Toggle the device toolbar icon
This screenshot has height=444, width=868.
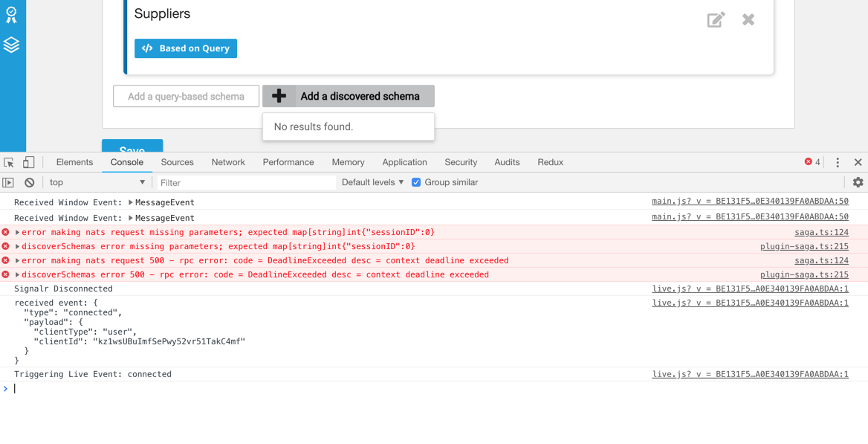coord(28,162)
